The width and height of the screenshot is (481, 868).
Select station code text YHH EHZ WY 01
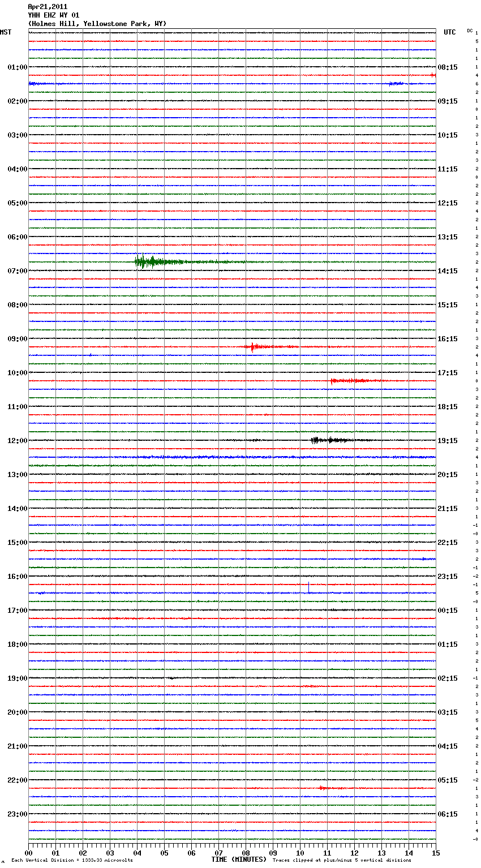54,15
